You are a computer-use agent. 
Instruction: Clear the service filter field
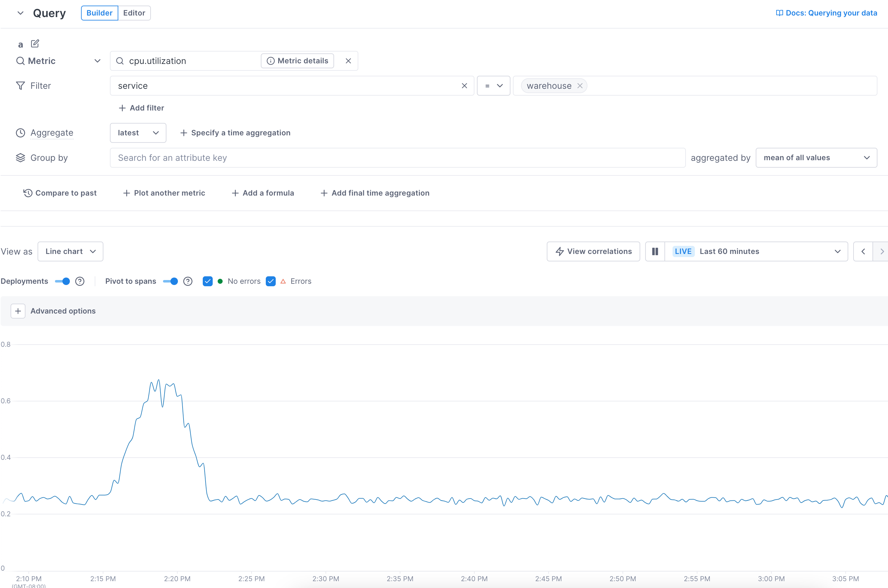[x=464, y=85]
